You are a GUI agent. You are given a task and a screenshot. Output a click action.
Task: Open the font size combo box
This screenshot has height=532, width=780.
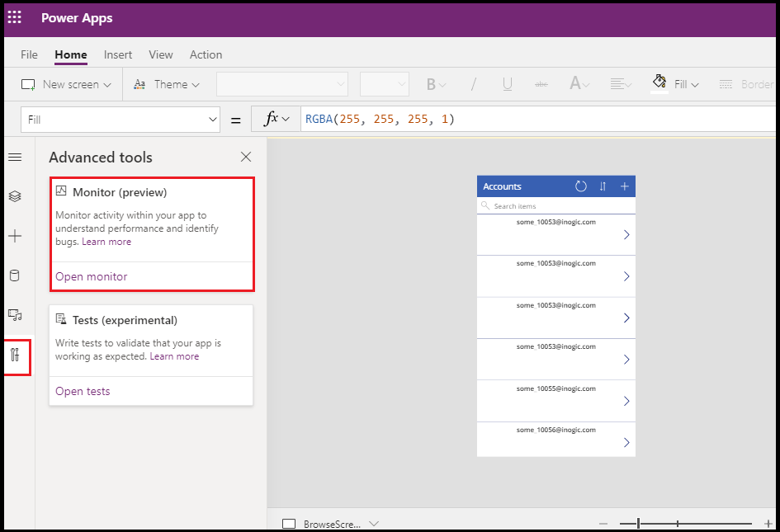pos(385,84)
